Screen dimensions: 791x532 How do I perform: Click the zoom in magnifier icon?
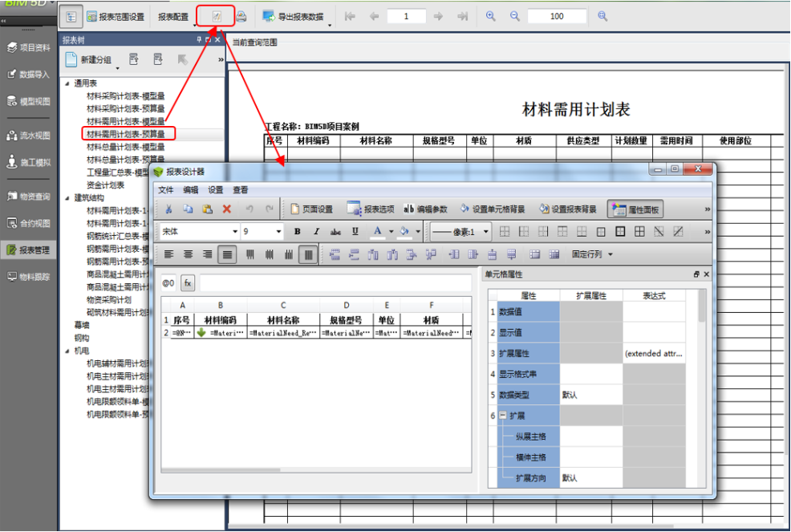(x=490, y=16)
